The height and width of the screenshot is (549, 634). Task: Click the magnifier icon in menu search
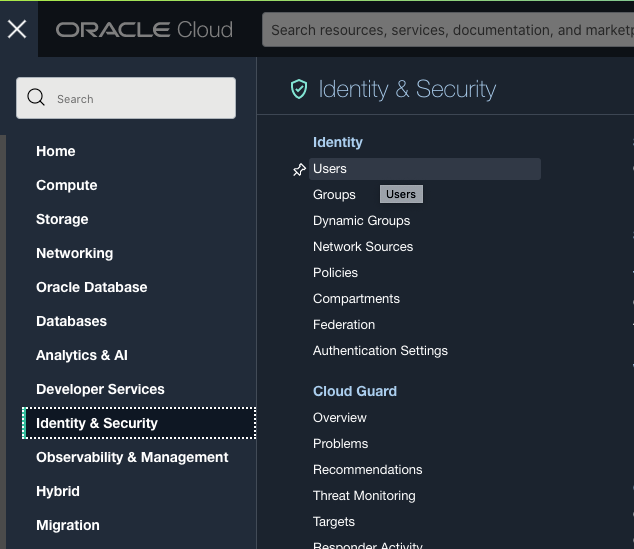click(37, 98)
